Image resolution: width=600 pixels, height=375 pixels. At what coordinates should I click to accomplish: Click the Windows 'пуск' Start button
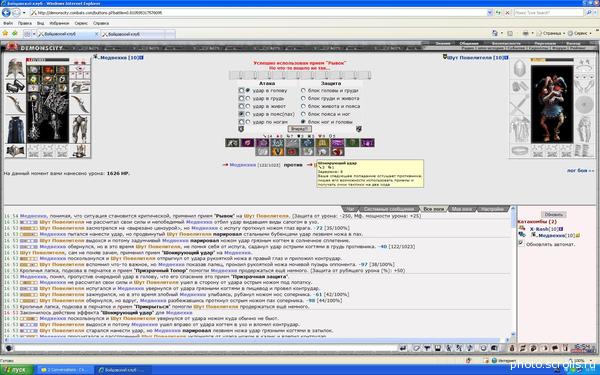17,370
